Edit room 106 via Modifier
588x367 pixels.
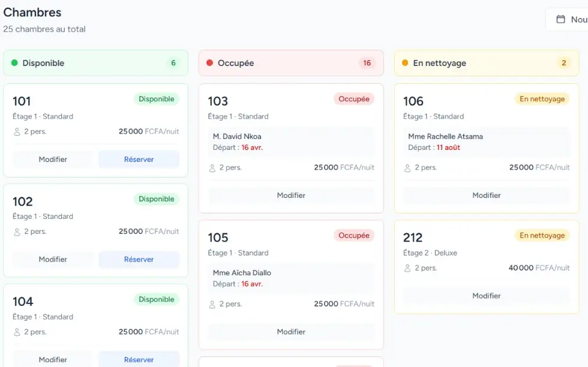point(487,195)
